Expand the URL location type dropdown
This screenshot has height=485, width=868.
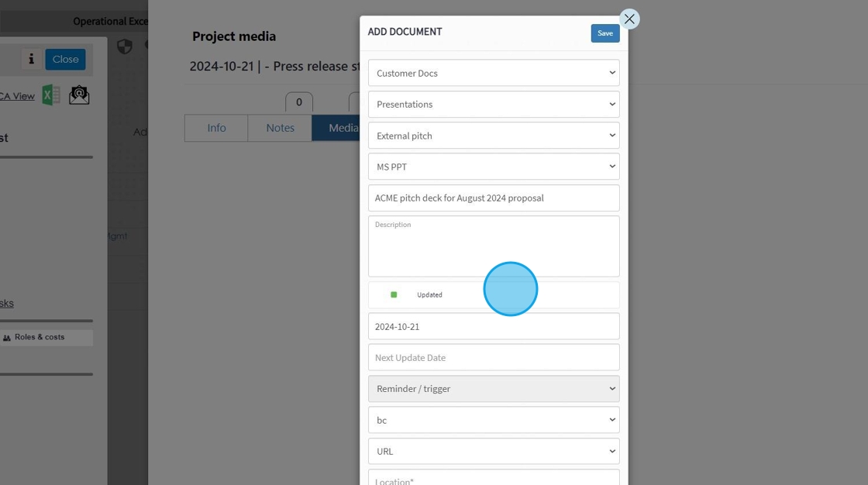click(x=494, y=451)
